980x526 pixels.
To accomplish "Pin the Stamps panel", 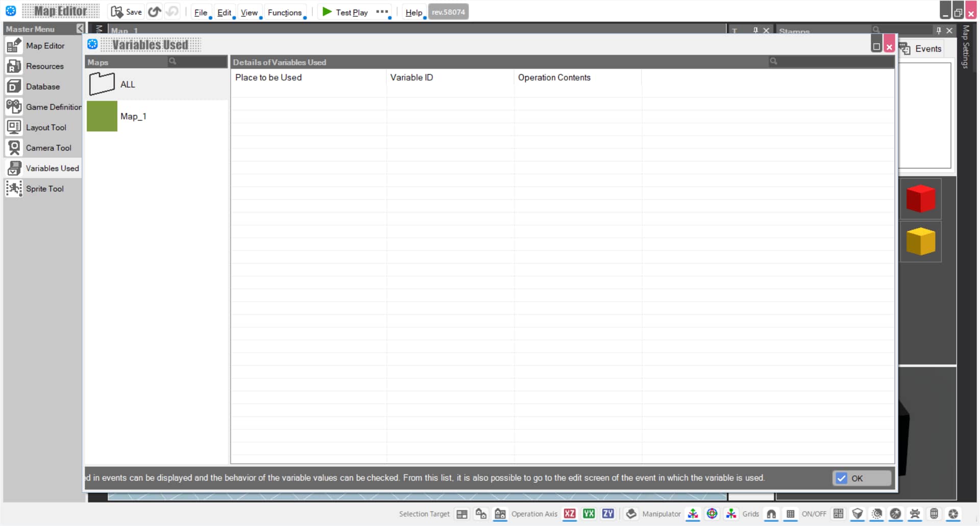I will pyautogui.click(x=938, y=31).
